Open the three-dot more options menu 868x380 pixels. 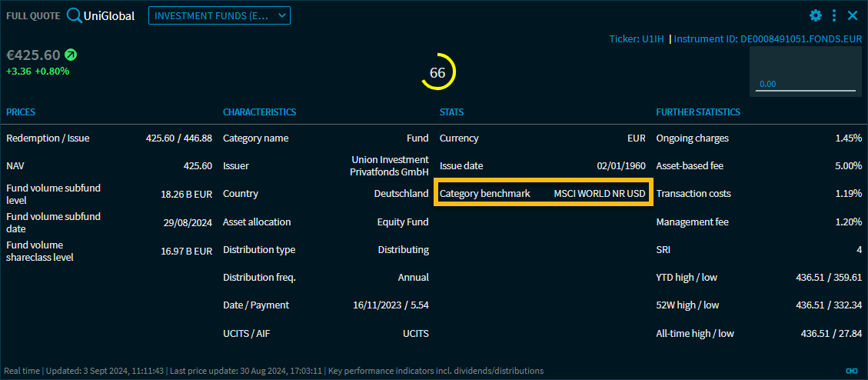[834, 15]
